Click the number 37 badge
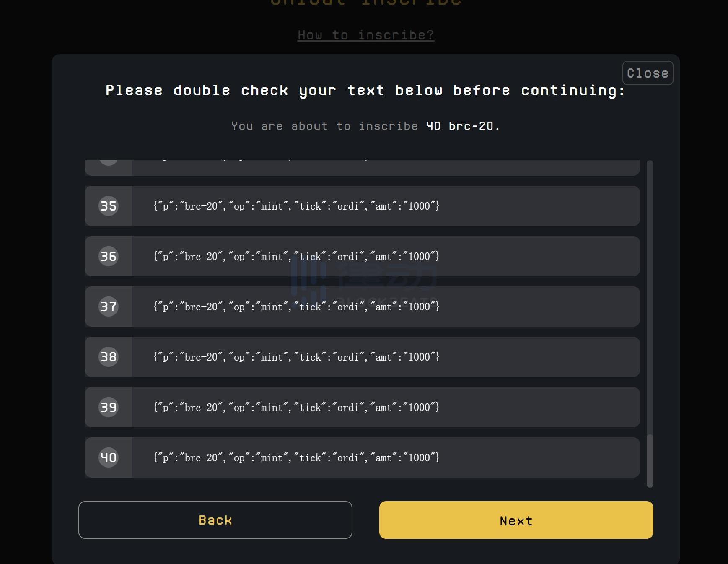 click(x=109, y=307)
